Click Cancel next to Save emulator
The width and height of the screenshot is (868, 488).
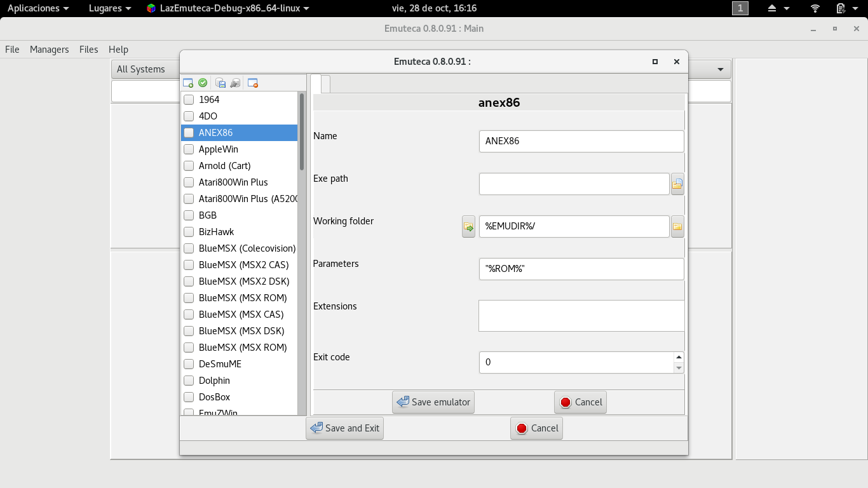tap(580, 402)
